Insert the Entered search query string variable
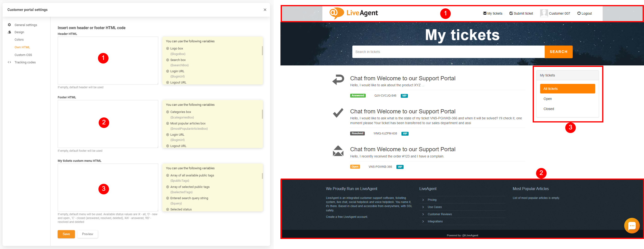 pos(167,198)
